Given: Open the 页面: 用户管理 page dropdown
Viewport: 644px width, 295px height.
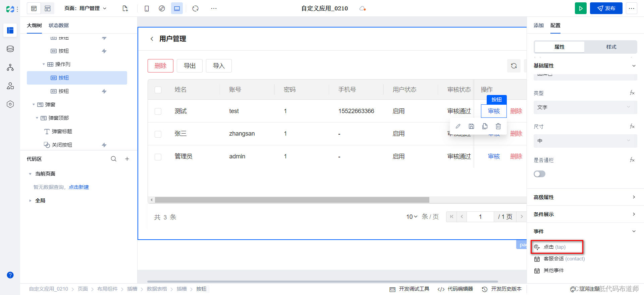Looking at the screenshot, I should [85, 8].
